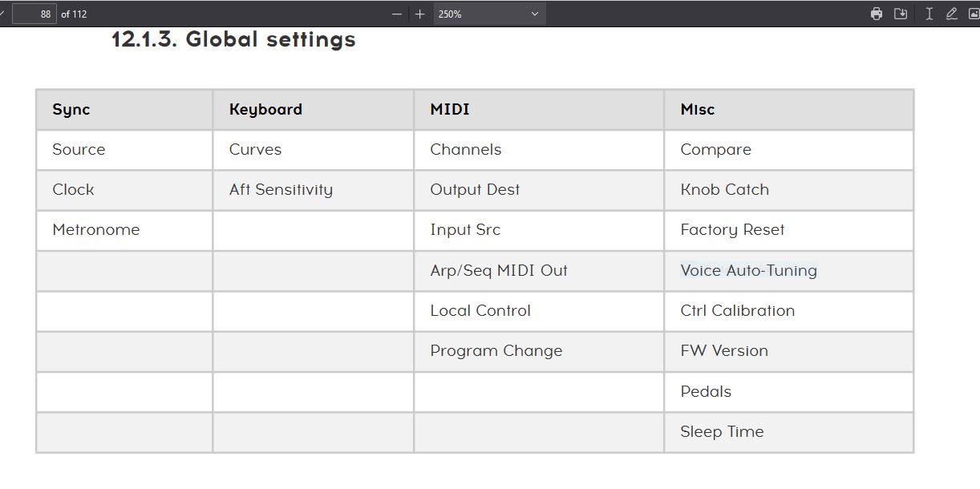This screenshot has height=489, width=980.
Task: Select the text selection cursor tool
Action: coord(929,14)
